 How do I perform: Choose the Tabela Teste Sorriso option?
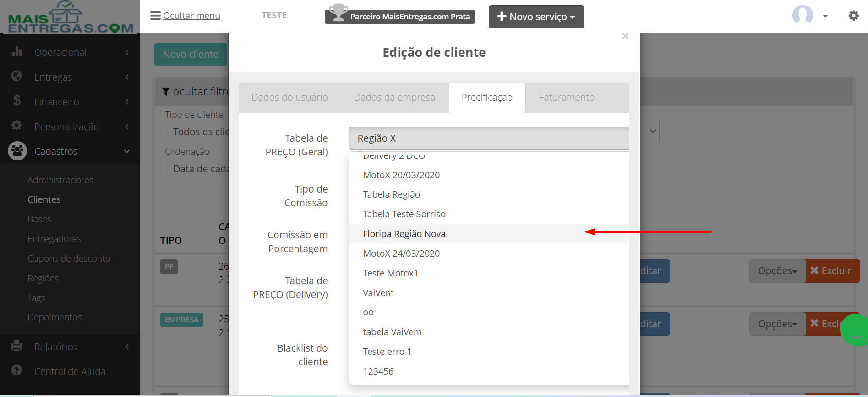(489, 214)
